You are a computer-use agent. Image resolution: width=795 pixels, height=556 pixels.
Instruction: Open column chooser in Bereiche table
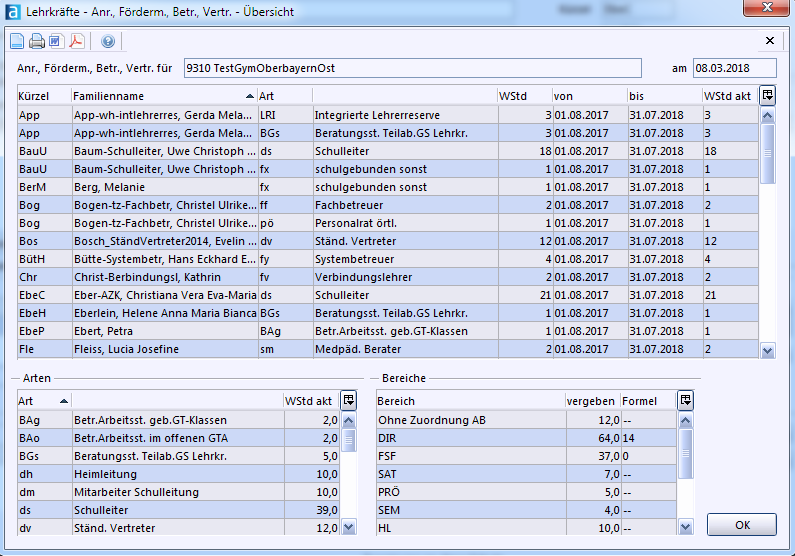pos(685,400)
